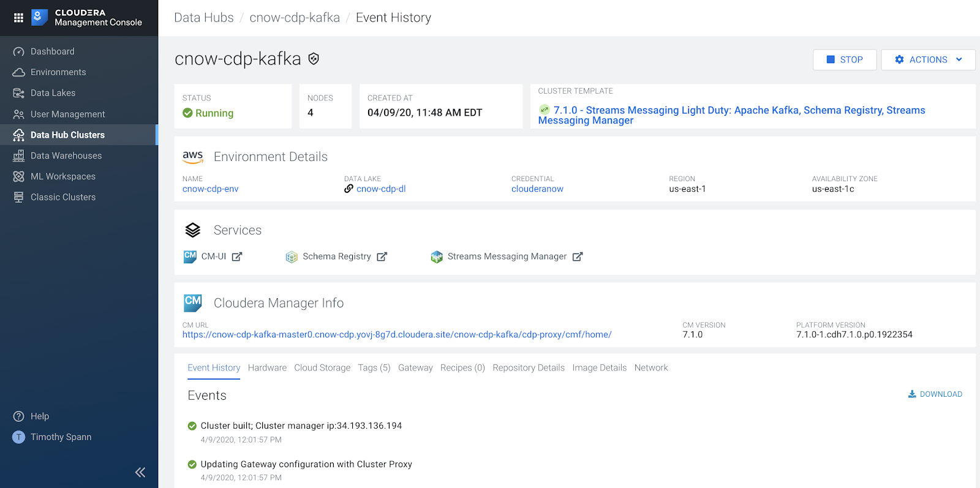Screen dimensions: 980x488
Task: Open Schema Registry external link icon
Action: pyautogui.click(x=382, y=257)
